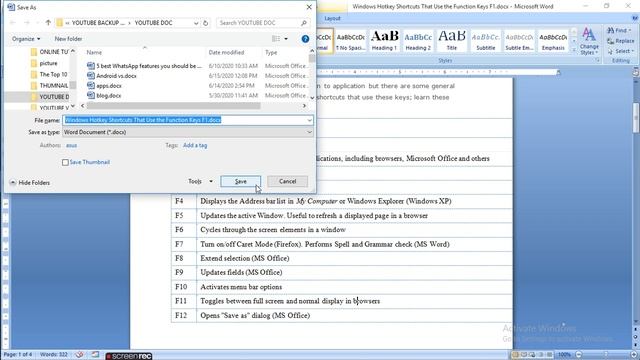Image resolution: width=640 pixels, height=360 pixels.
Task: Click the Words: 322 status entry
Action: click(x=53, y=355)
